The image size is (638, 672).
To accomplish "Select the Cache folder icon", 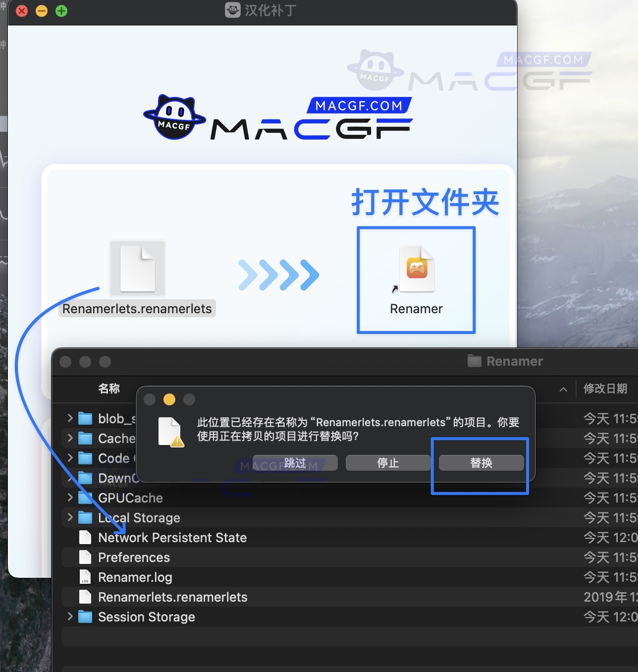I will (x=85, y=438).
